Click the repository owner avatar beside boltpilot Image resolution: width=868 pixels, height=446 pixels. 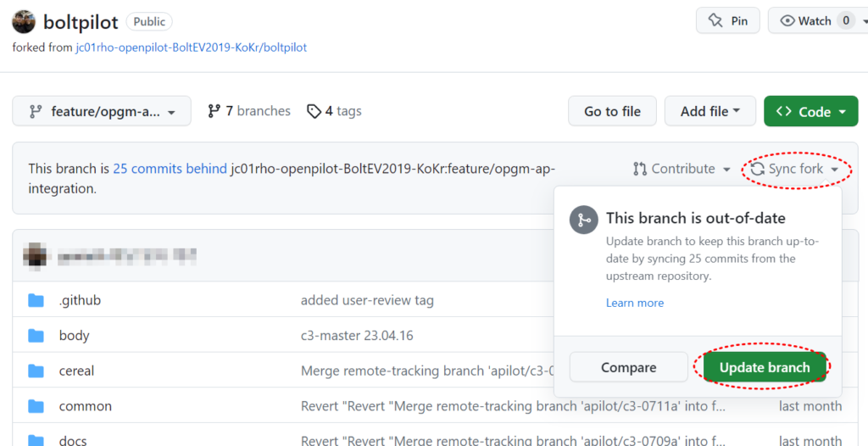pos(23,21)
